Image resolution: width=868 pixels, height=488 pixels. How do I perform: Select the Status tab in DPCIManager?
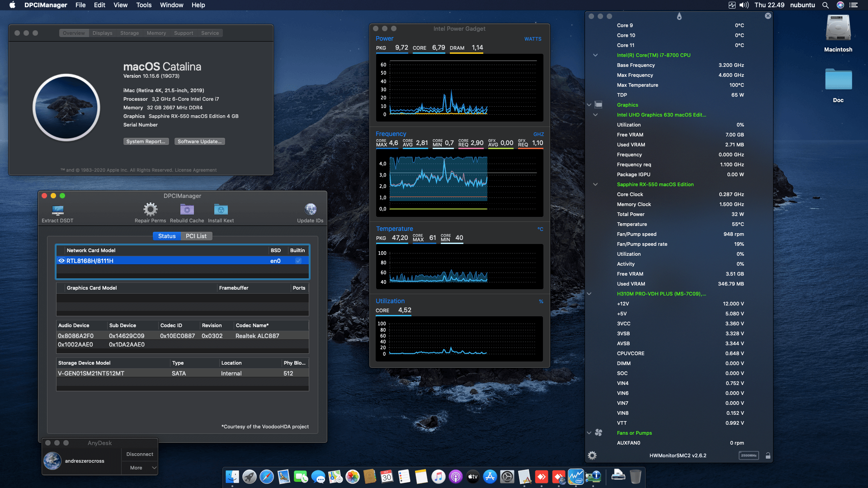click(x=167, y=236)
